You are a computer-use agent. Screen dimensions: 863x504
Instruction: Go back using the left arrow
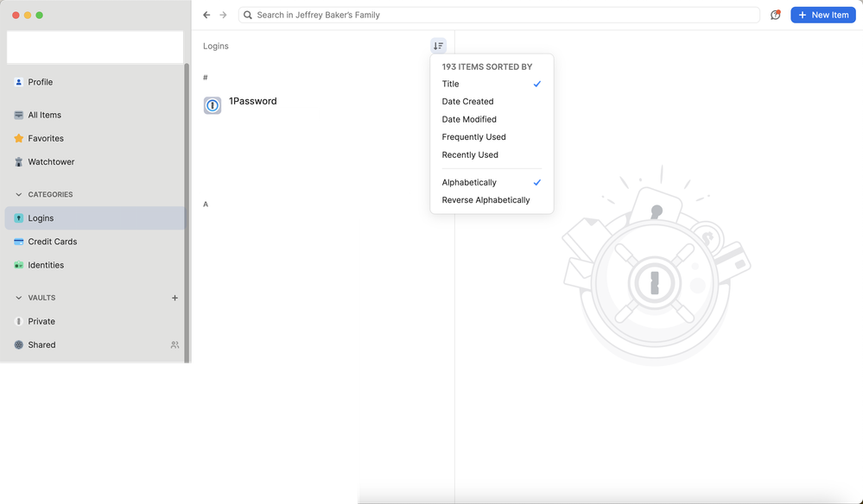[x=206, y=15]
